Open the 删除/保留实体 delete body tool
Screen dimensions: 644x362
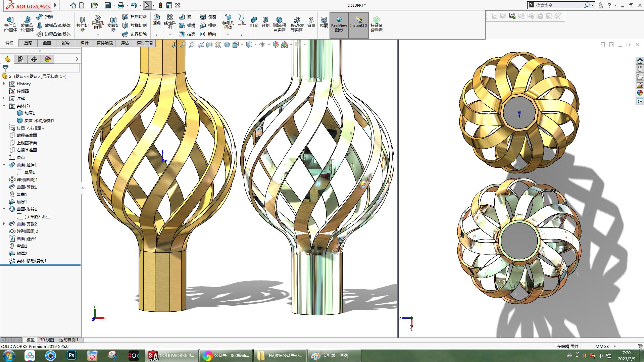[279, 24]
